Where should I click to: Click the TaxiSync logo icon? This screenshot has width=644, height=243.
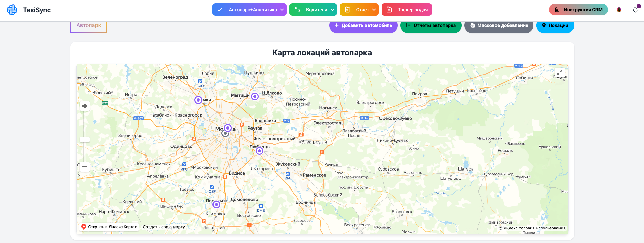12,10
